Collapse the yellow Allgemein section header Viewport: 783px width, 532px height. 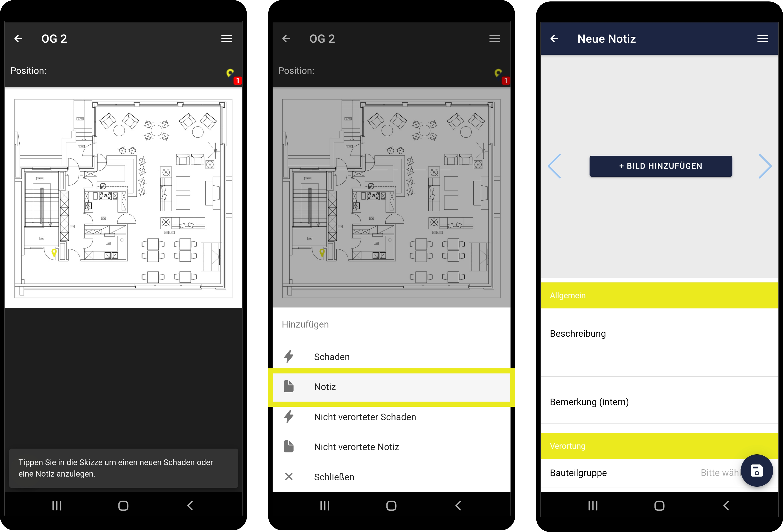(x=659, y=296)
